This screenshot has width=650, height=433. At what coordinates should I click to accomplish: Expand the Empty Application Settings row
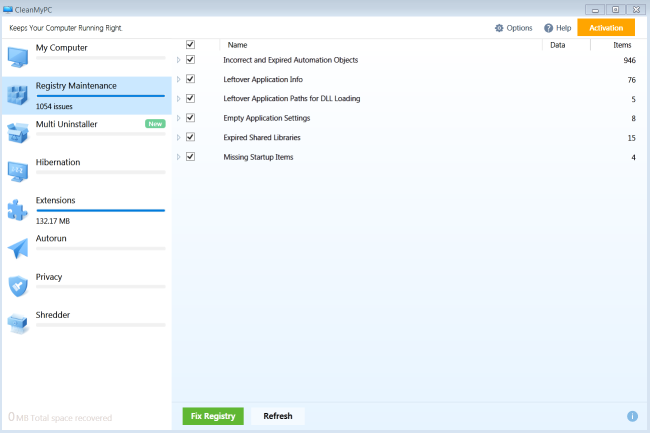point(179,118)
